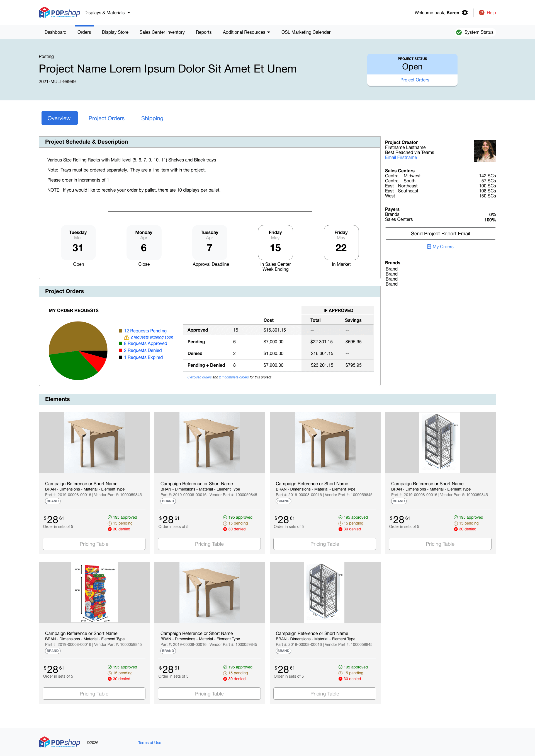Open the Display Store nav item
Viewport: 535px width, 756px height.
pos(115,32)
